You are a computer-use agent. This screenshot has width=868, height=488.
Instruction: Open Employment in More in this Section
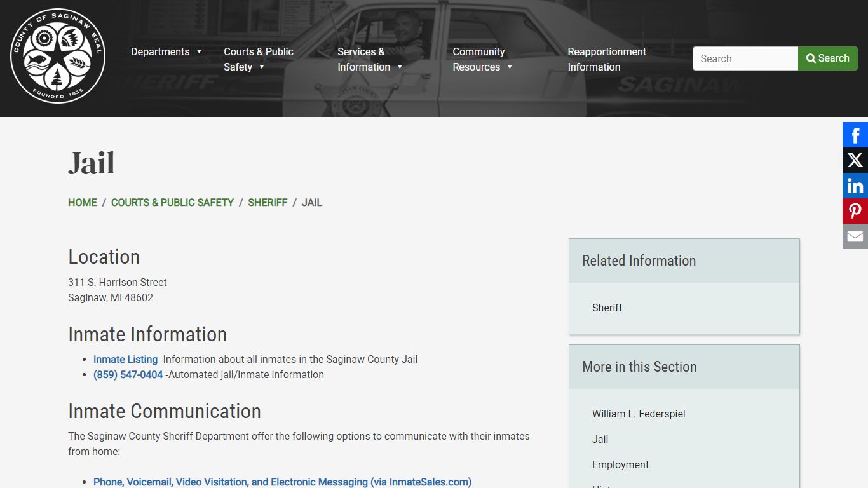coord(620,464)
